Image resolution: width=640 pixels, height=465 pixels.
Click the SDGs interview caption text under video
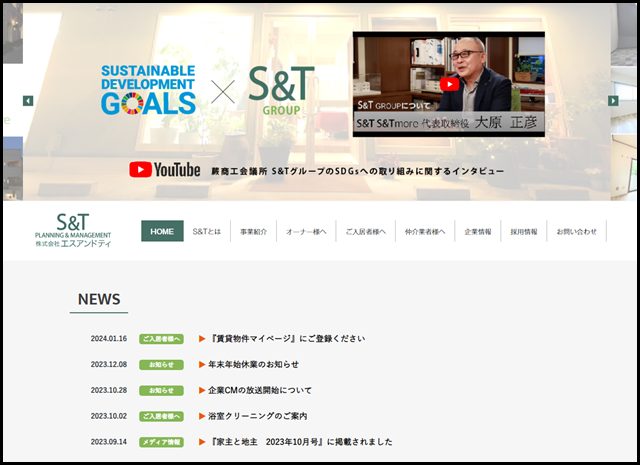358,171
